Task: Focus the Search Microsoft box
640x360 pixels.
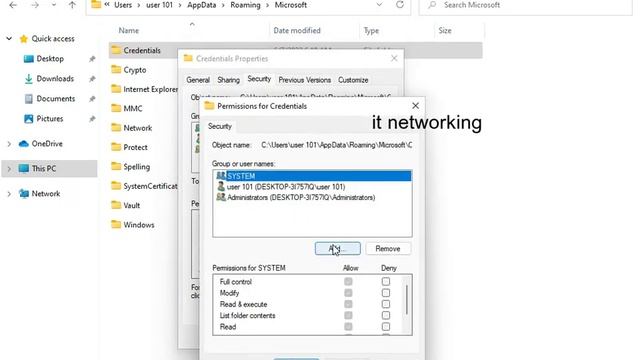Action: [x=525, y=5]
